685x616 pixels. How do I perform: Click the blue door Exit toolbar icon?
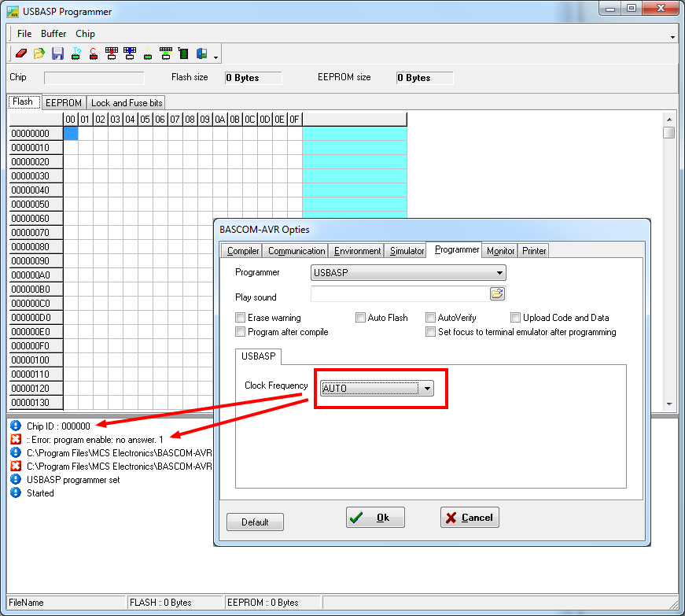tap(202, 53)
